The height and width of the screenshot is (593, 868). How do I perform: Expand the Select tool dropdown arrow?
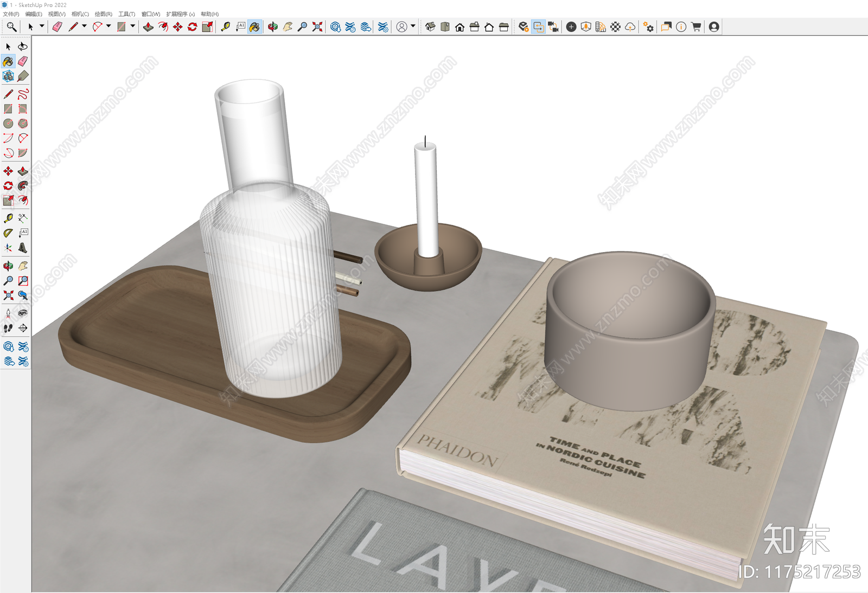(x=42, y=26)
